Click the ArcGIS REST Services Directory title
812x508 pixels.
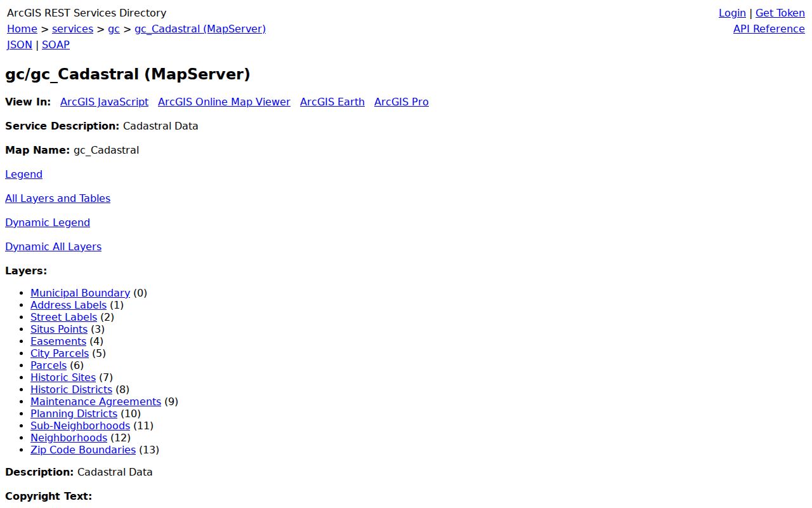pos(86,13)
